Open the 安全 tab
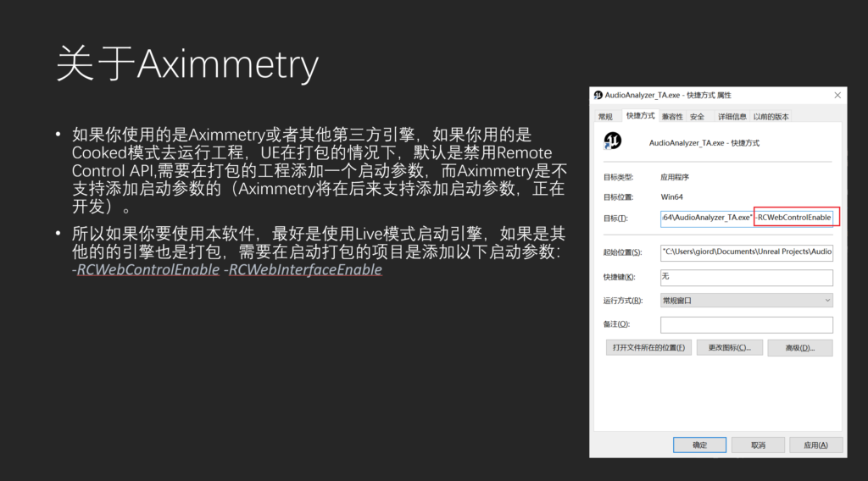Image resolution: width=868 pixels, height=481 pixels. [697, 117]
